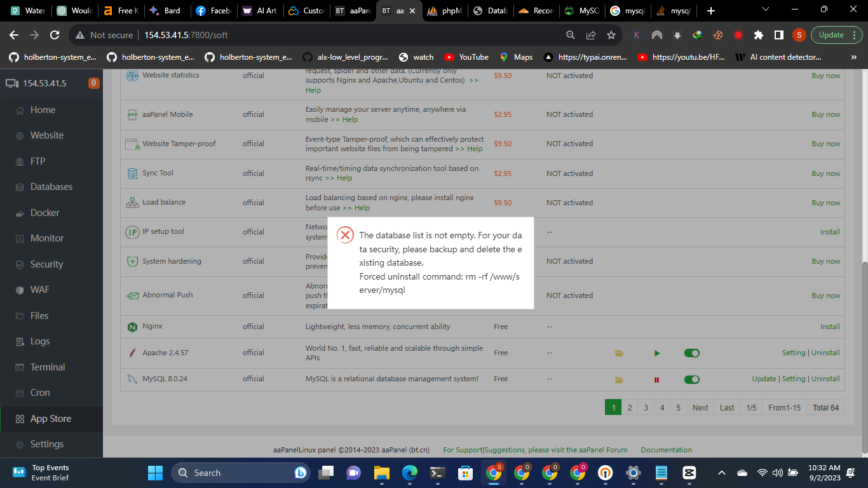The height and width of the screenshot is (488, 868).
Task: Click the red error icon in dialog
Action: [x=345, y=235]
